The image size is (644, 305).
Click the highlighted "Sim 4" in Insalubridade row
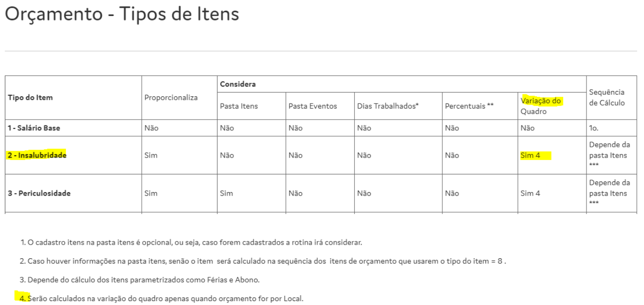pyautogui.click(x=530, y=156)
